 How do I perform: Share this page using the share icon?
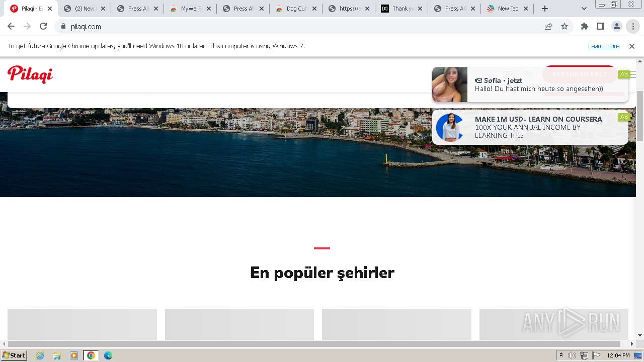point(548,27)
